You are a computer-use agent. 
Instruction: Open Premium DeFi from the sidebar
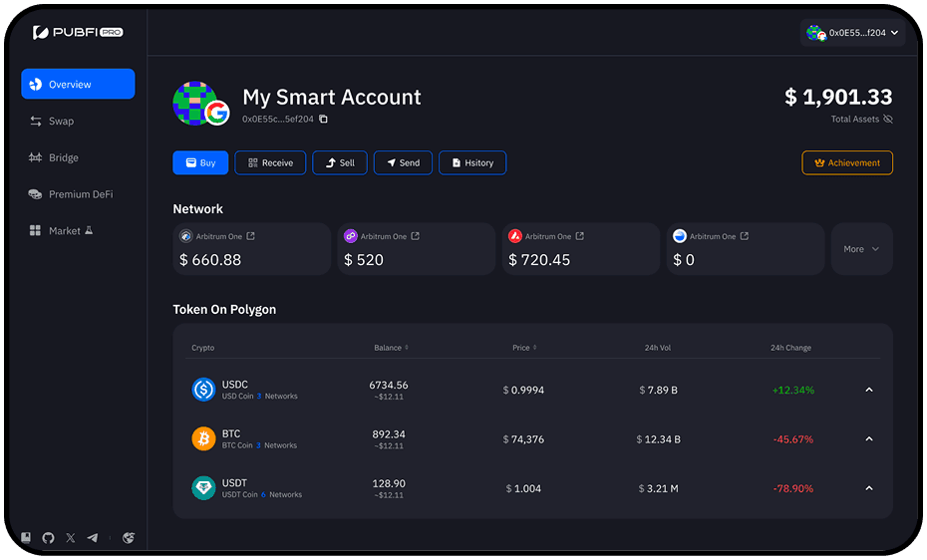[80, 194]
